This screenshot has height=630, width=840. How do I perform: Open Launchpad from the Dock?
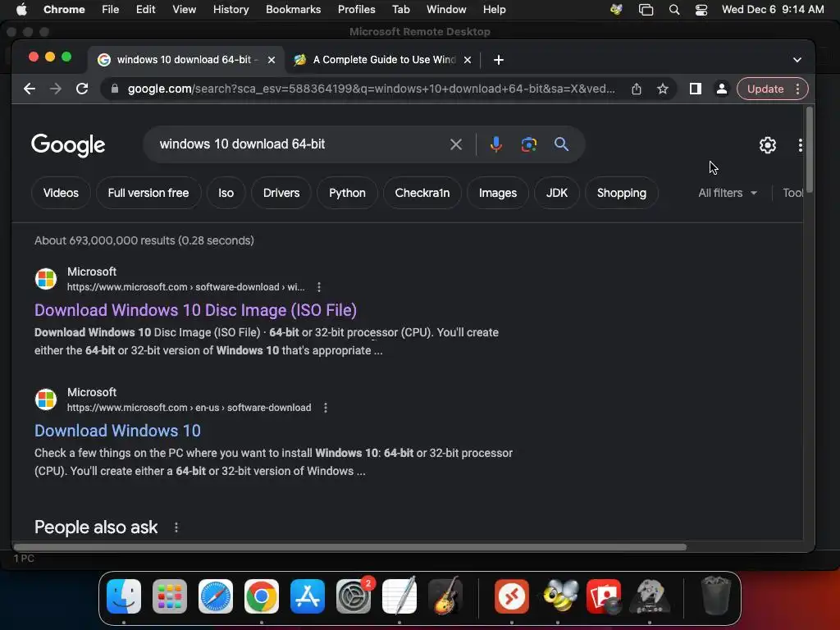(170, 596)
